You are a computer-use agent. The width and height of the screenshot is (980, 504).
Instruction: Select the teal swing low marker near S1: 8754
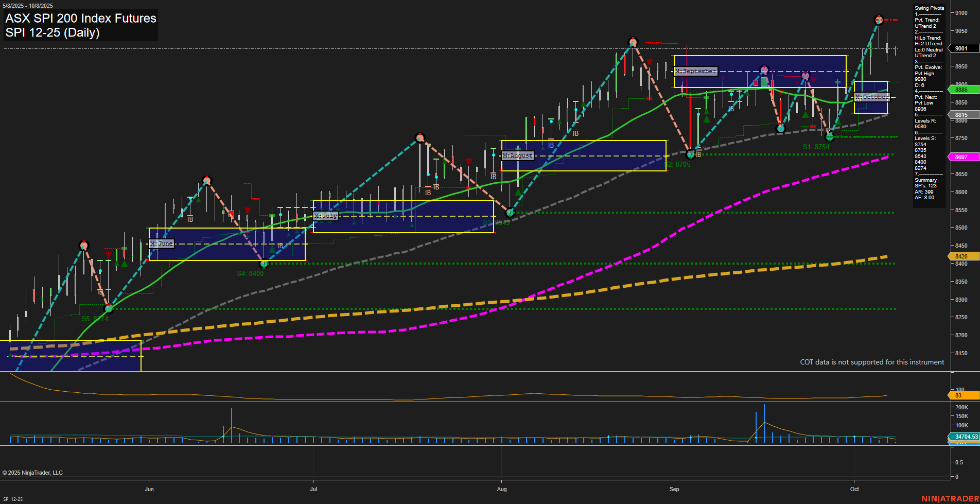[x=830, y=137]
